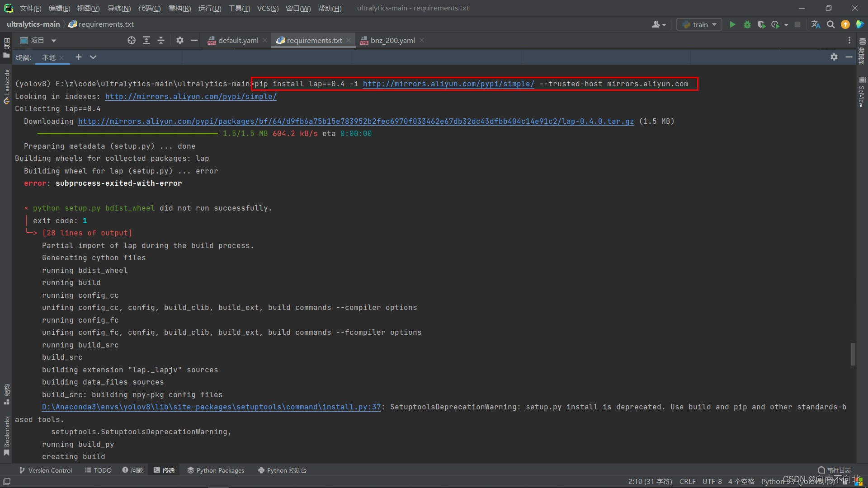Open the Bookmarks side panel
This screenshot has width=868, height=488.
tap(6, 436)
